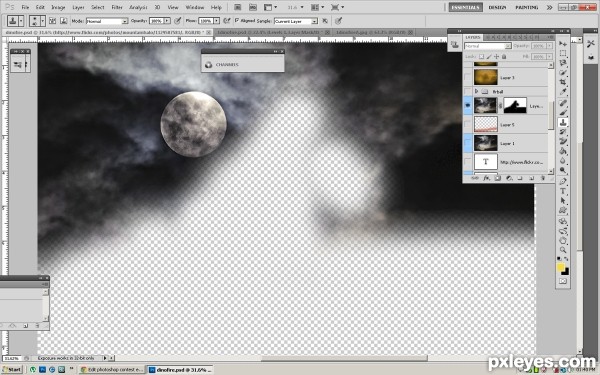The image size is (600, 375).
Task: Select the Healing Brush tool
Action: pyautogui.click(x=562, y=103)
